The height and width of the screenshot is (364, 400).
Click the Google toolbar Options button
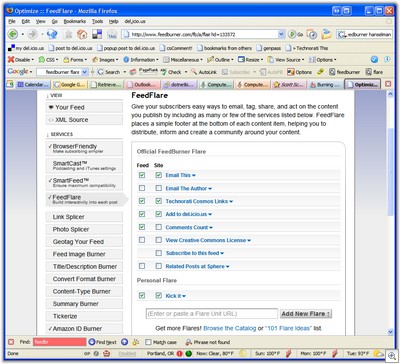(x=299, y=72)
